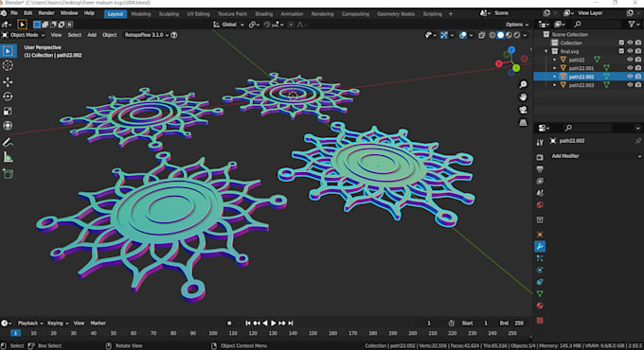Open the timeline Keying menu
The image size is (644, 350).
[x=58, y=324]
